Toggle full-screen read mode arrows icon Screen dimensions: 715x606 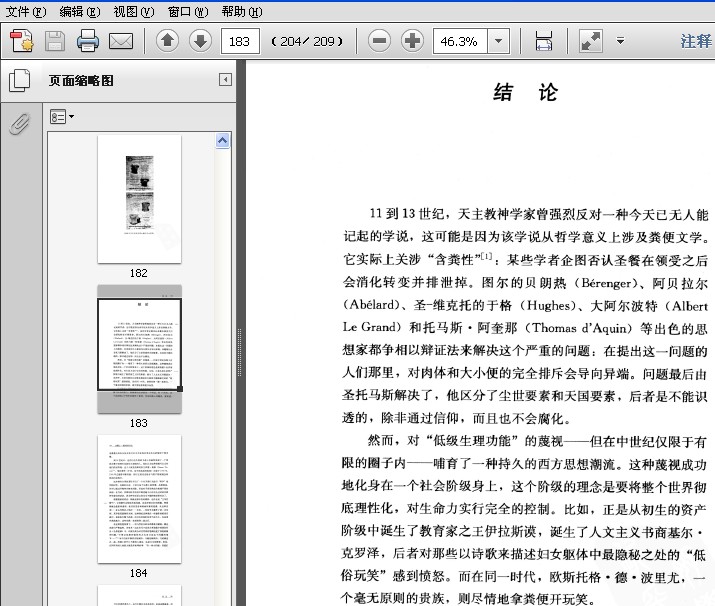pyautogui.click(x=591, y=41)
